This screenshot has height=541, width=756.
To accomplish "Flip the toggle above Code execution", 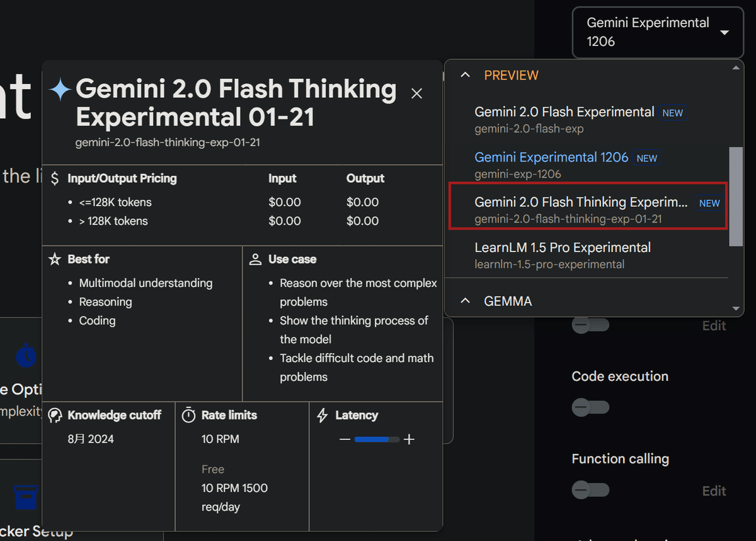I will click(x=590, y=325).
